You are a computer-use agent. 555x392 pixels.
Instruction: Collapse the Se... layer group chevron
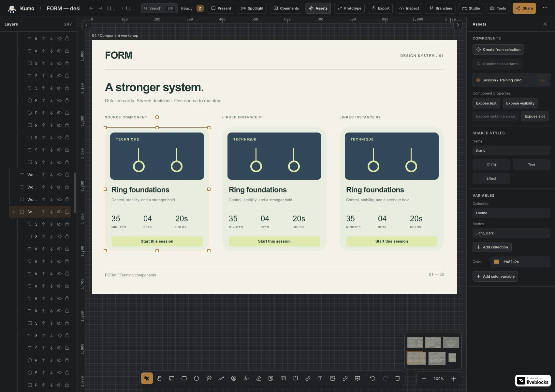coord(14,212)
